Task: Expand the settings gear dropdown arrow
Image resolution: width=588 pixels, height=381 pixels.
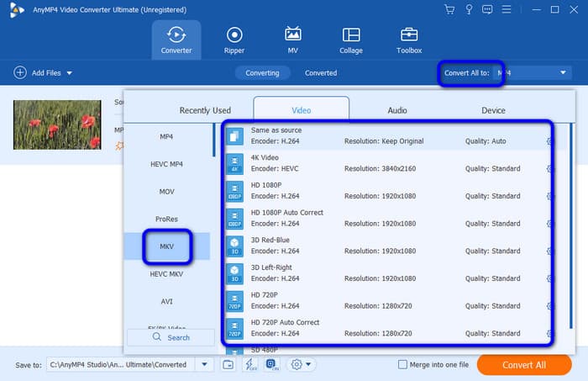Action: (x=308, y=364)
